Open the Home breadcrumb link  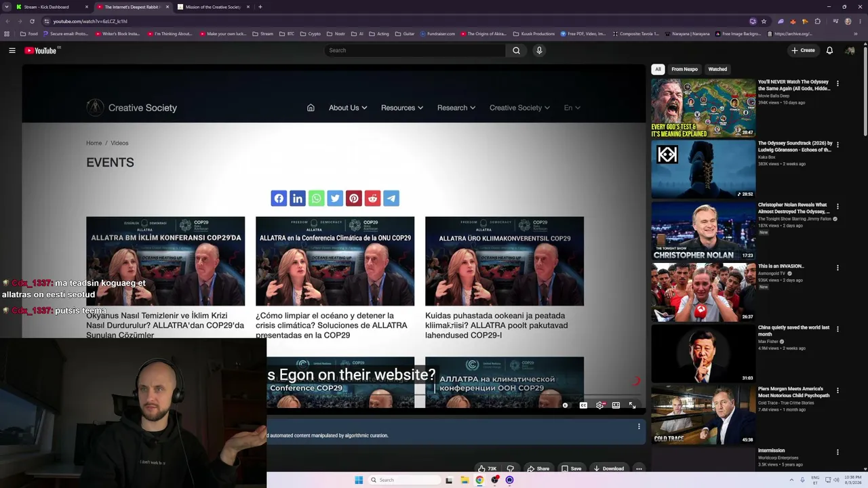coord(94,143)
